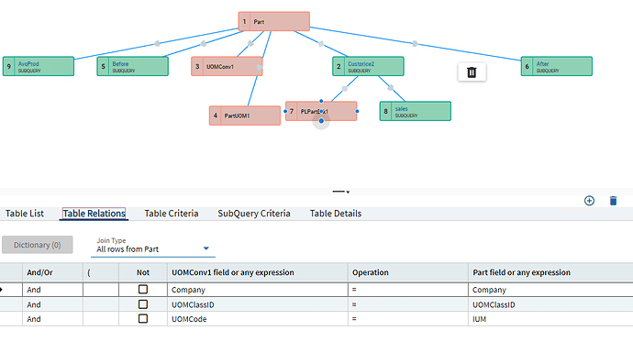This screenshot has width=633, height=364.
Task: Click the Part field cell showing UOMClassID
Action: tap(550, 304)
